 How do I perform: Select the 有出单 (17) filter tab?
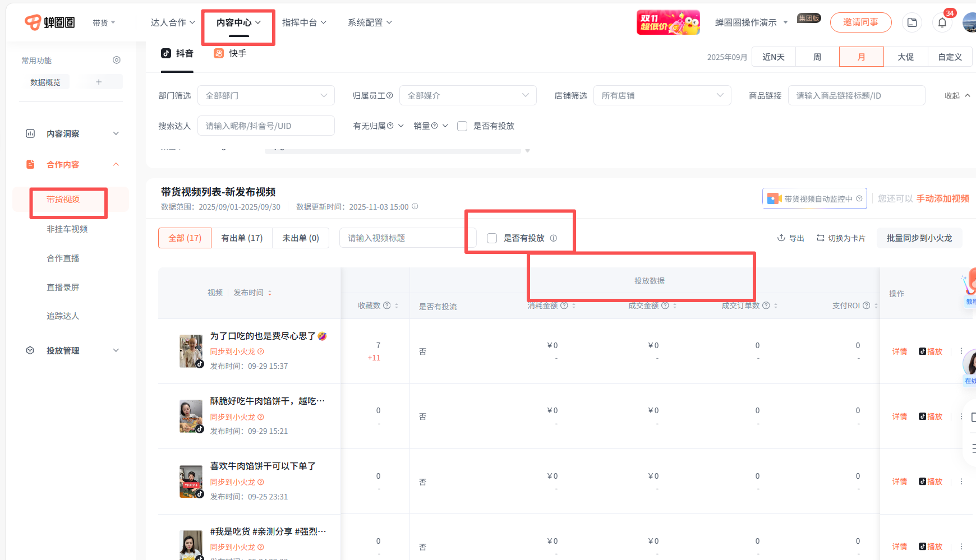pyautogui.click(x=242, y=238)
